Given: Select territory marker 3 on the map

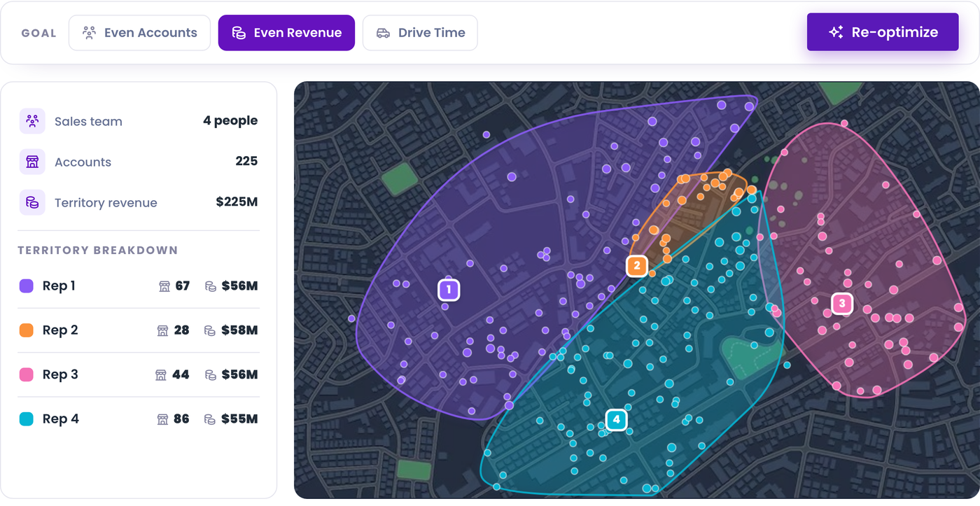Looking at the screenshot, I should (842, 304).
